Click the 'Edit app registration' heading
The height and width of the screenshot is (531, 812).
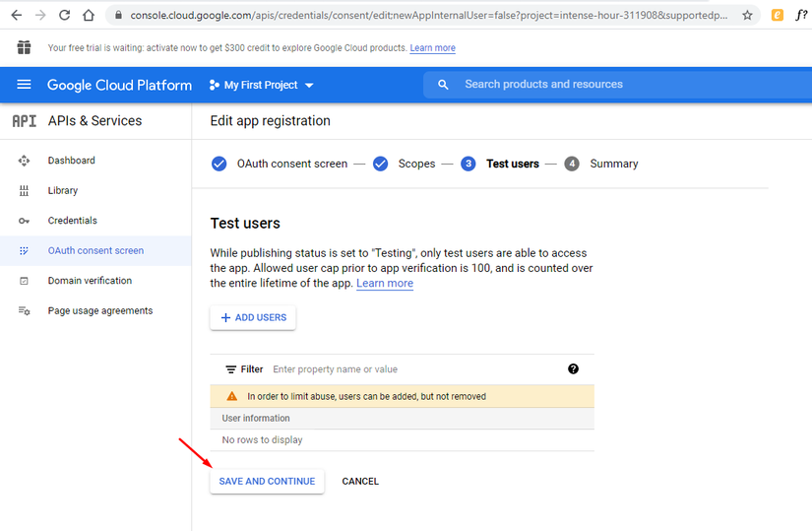(271, 121)
